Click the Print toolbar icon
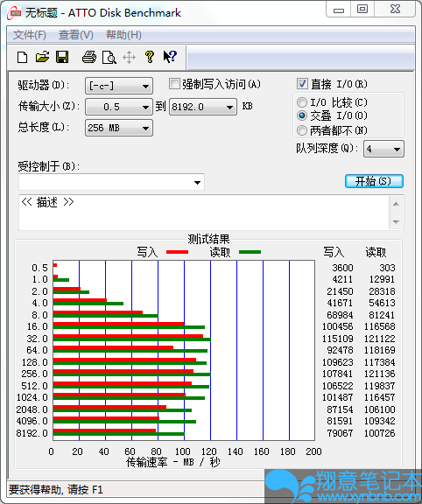Image resolution: width=422 pixels, height=504 pixels. point(89,57)
